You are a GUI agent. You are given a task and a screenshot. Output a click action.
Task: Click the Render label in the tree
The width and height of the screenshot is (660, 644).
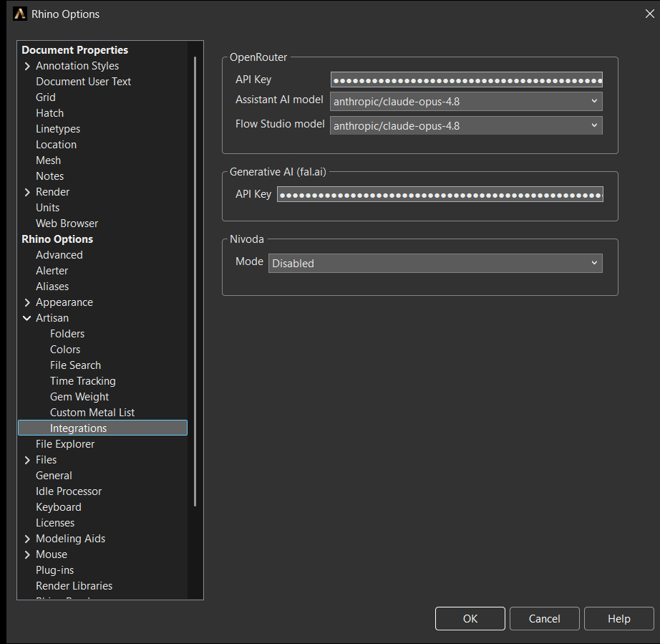(x=53, y=192)
